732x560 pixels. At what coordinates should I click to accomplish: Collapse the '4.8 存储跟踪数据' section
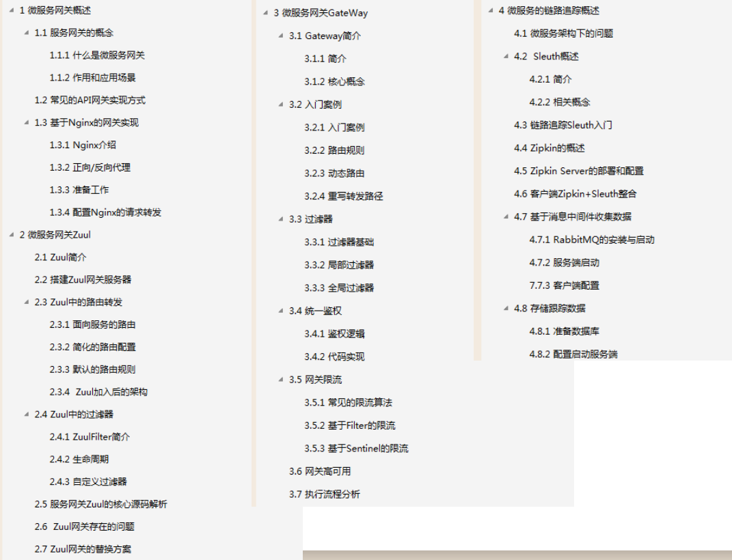click(506, 308)
